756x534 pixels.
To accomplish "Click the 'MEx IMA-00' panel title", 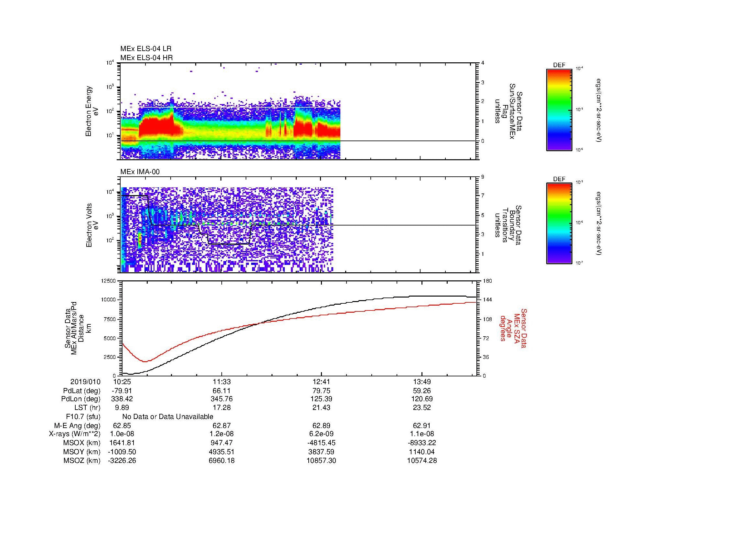I will [x=140, y=172].
